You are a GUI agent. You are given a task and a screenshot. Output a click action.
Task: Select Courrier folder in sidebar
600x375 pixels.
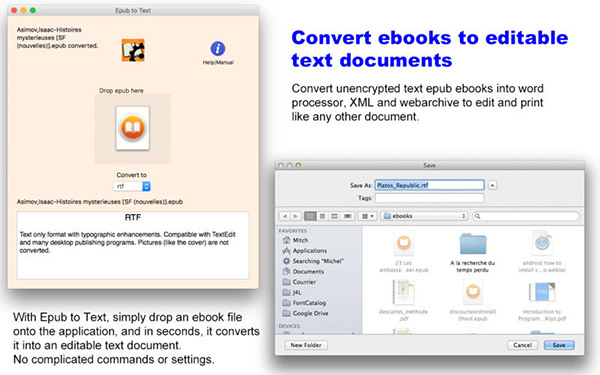click(299, 282)
